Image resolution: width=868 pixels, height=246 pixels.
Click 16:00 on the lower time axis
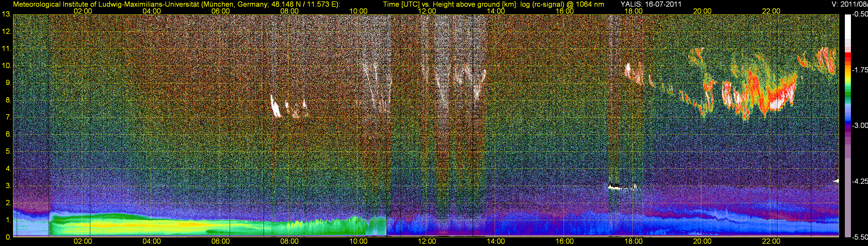[565, 241]
